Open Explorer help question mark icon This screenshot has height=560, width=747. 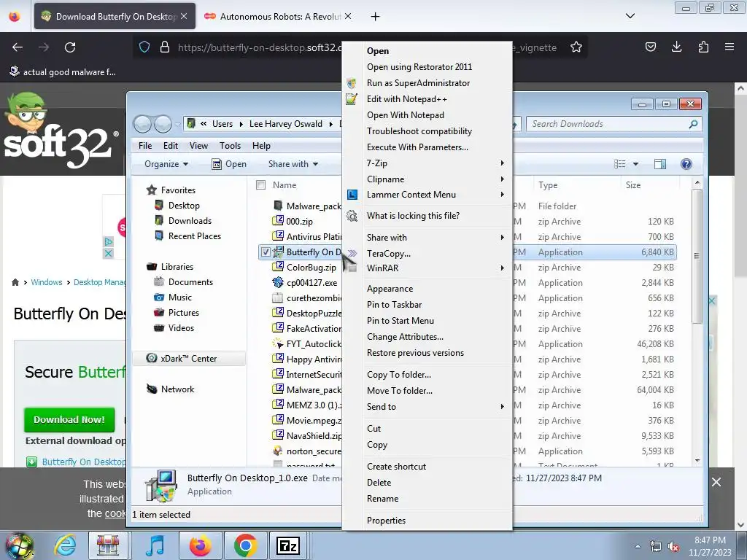pyautogui.click(x=686, y=164)
